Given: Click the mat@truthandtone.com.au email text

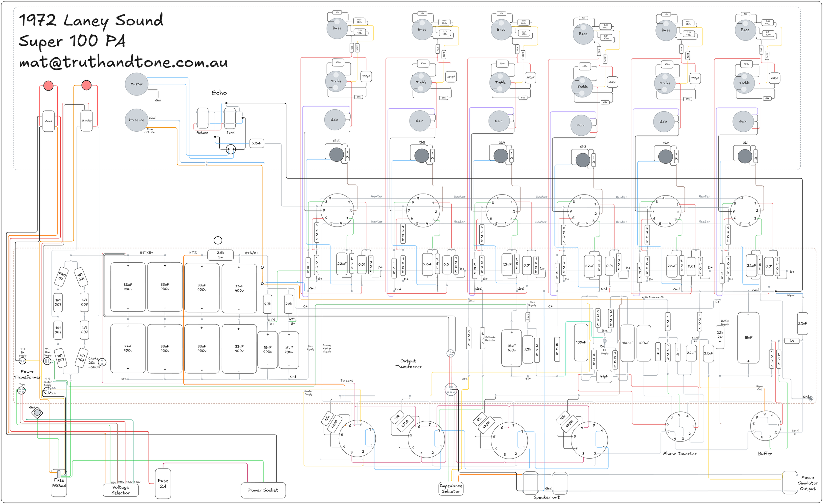Looking at the screenshot, I should [123, 62].
